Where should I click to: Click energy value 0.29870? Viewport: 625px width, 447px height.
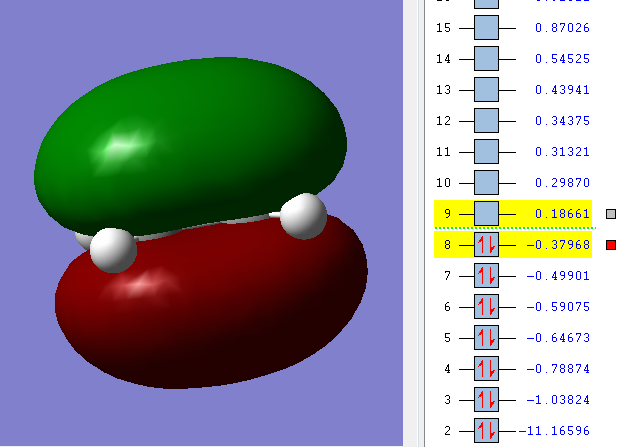[x=562, y=183]
